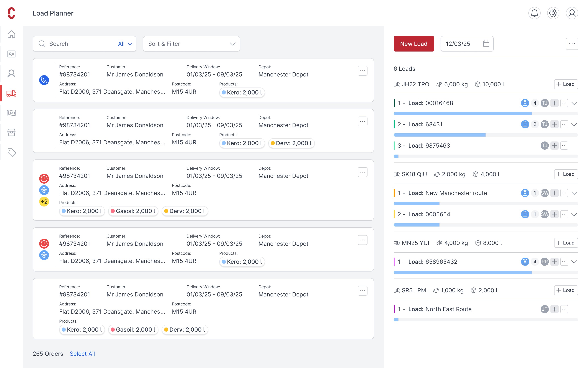The image size is (588, 368).
Task: Open the banknote payments sidebar icon
Action: pyautogui.click(x=11, y=113)
